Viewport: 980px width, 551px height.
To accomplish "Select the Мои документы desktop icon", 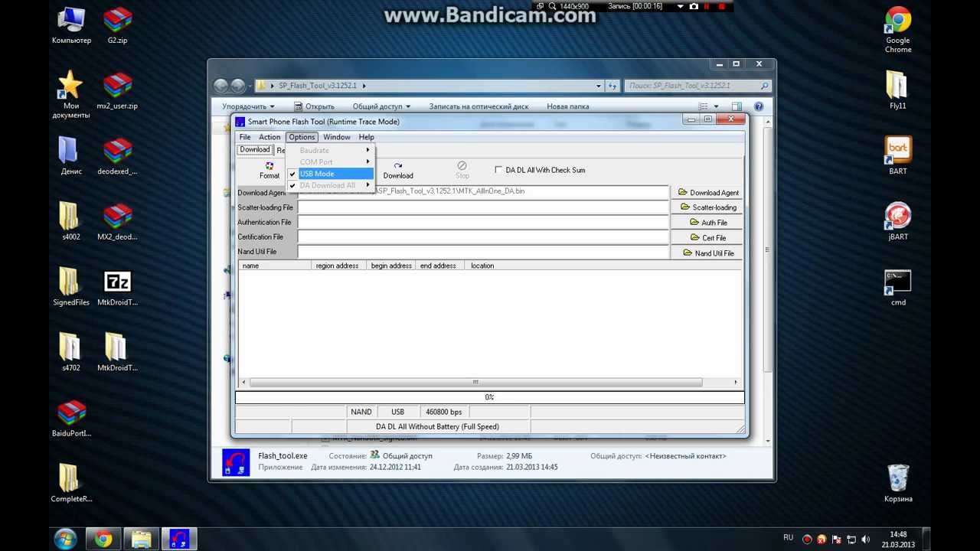I will [x=71, y=95].
